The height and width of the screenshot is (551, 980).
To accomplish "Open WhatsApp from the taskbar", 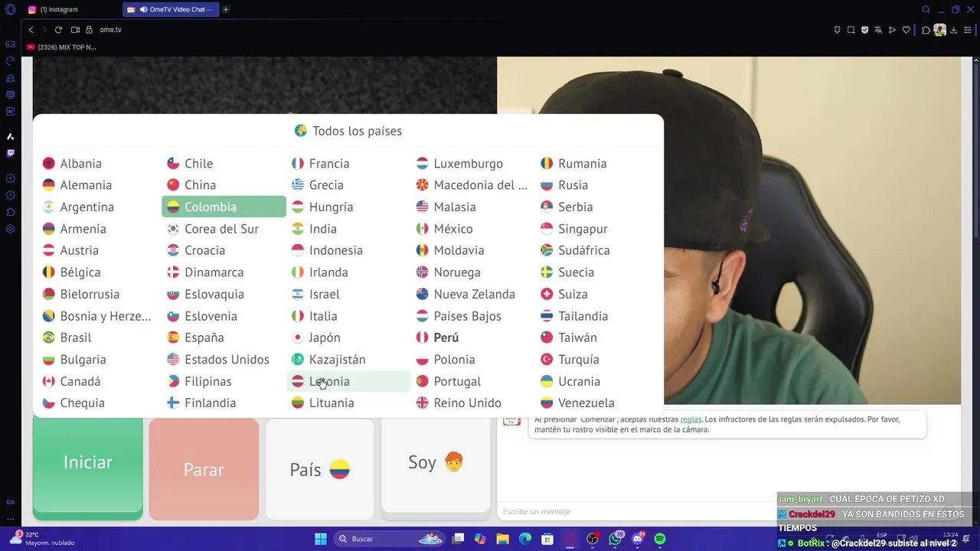I will coord(616,539).
